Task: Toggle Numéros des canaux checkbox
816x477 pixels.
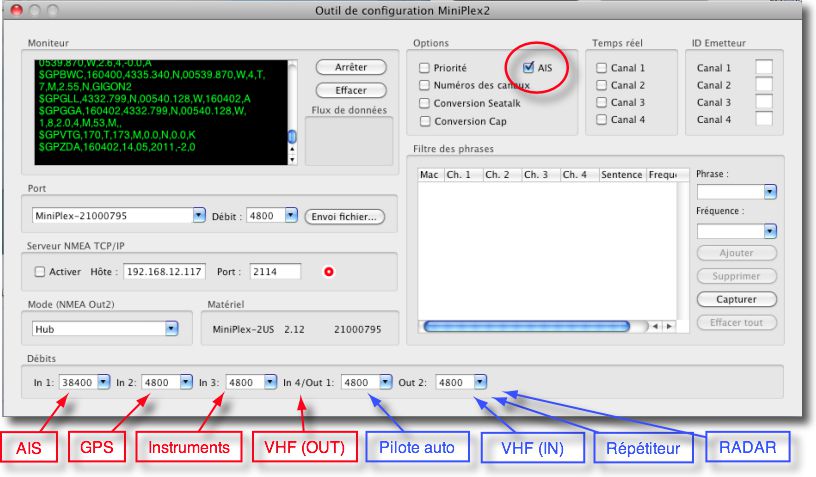Action: pos(425,85)
